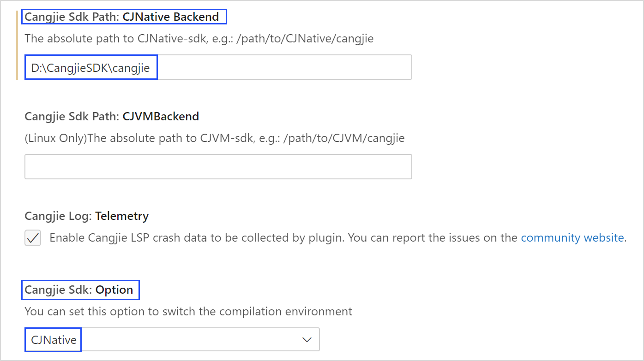Click the word Telemetry in the heading
The height and width of the screenshot is (361, 644).
pyautogui.click(x=122, y=216)
